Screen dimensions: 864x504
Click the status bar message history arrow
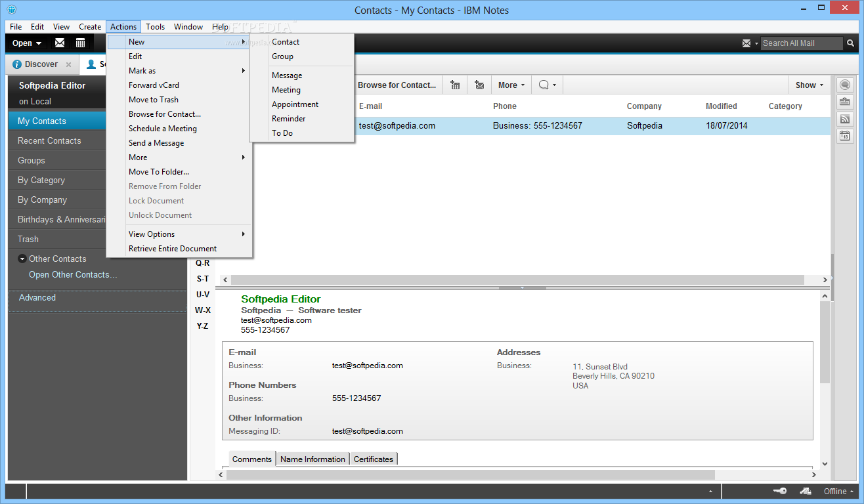point(710,492)
